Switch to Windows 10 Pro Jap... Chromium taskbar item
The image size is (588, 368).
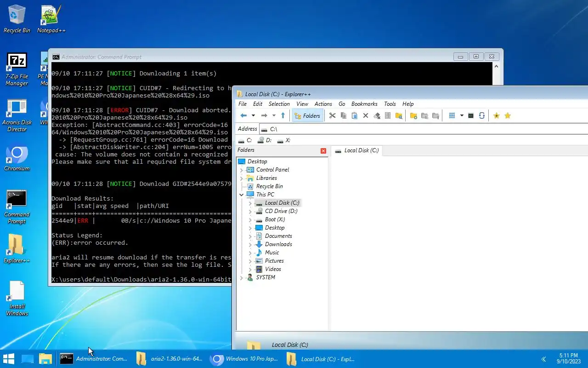tap(244, 359)
